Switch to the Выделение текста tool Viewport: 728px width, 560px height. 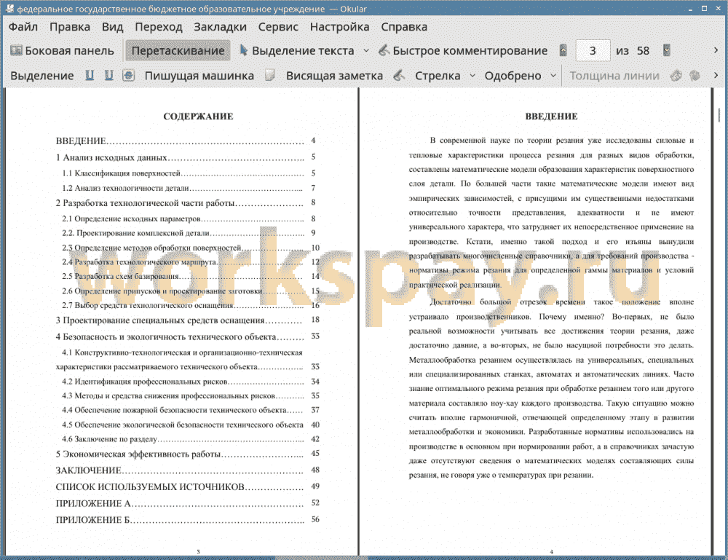tap(297, 51)
